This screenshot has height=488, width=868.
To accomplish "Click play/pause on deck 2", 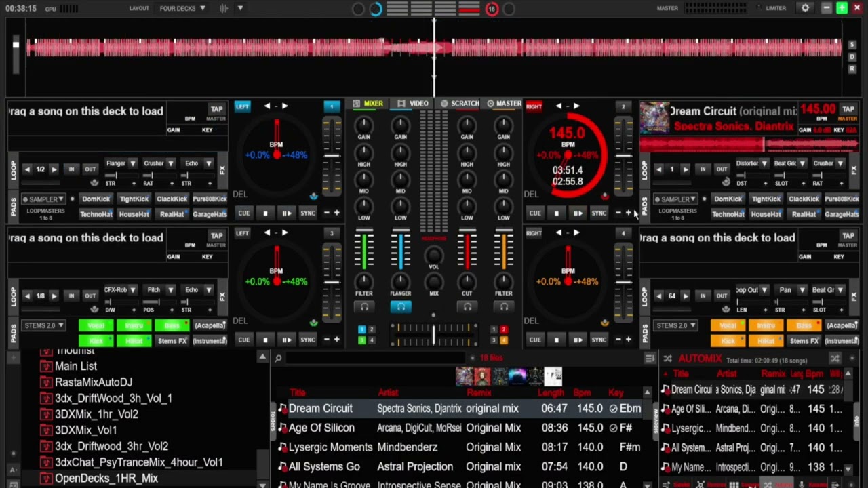I will coord(577,213).
